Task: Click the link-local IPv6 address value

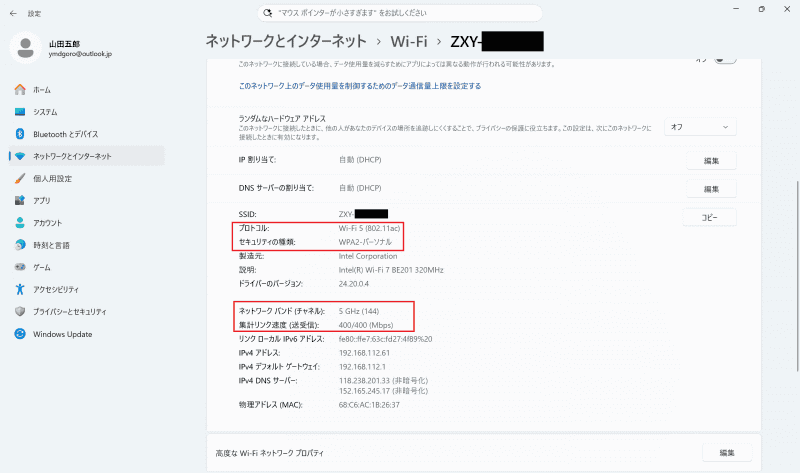Action: (385, 339)
